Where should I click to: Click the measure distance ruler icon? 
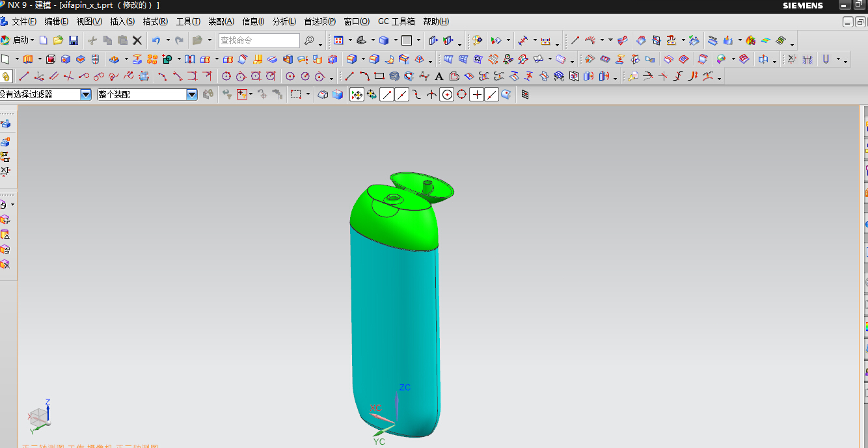[546, 40]
